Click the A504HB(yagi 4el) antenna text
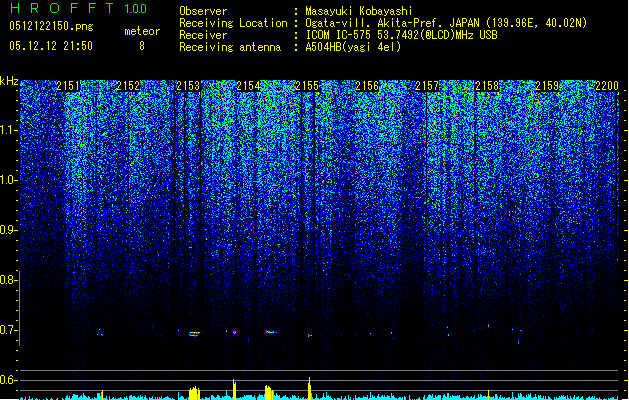This screenshot has height=400, width=629. [353, 47]
